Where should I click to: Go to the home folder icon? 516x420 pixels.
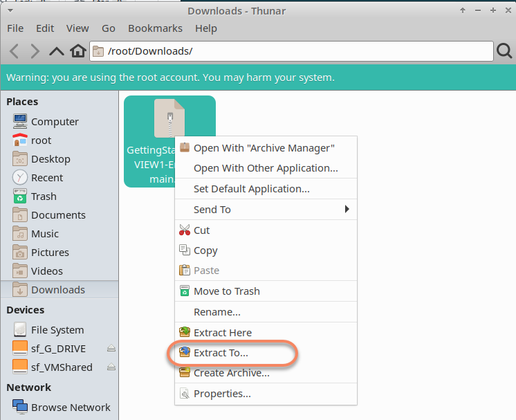(78, 51)
